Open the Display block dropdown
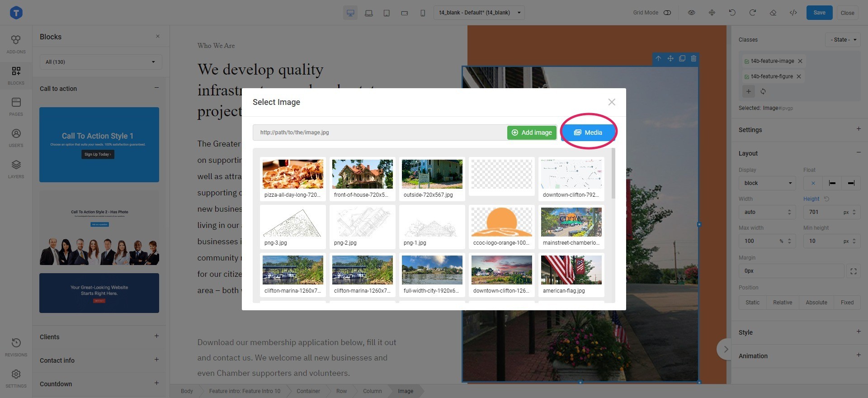Viewport: 868px width, 398px height. pyautogui.click(x=767, y=183)
